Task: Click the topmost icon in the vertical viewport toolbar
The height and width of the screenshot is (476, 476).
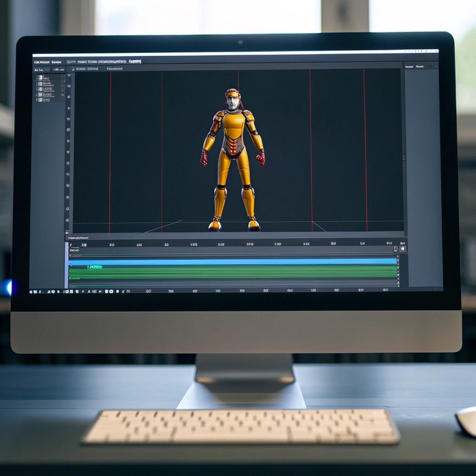Action: click(x=69, y=75)
